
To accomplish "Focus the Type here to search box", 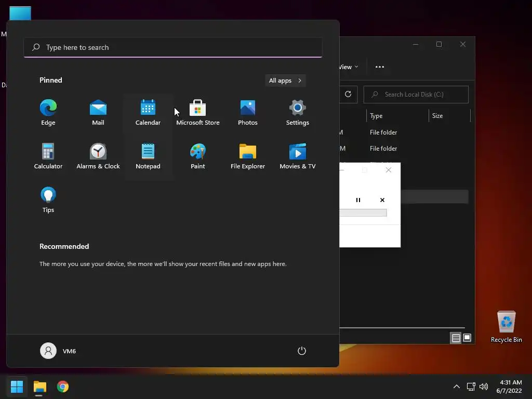I will (173, 47).
